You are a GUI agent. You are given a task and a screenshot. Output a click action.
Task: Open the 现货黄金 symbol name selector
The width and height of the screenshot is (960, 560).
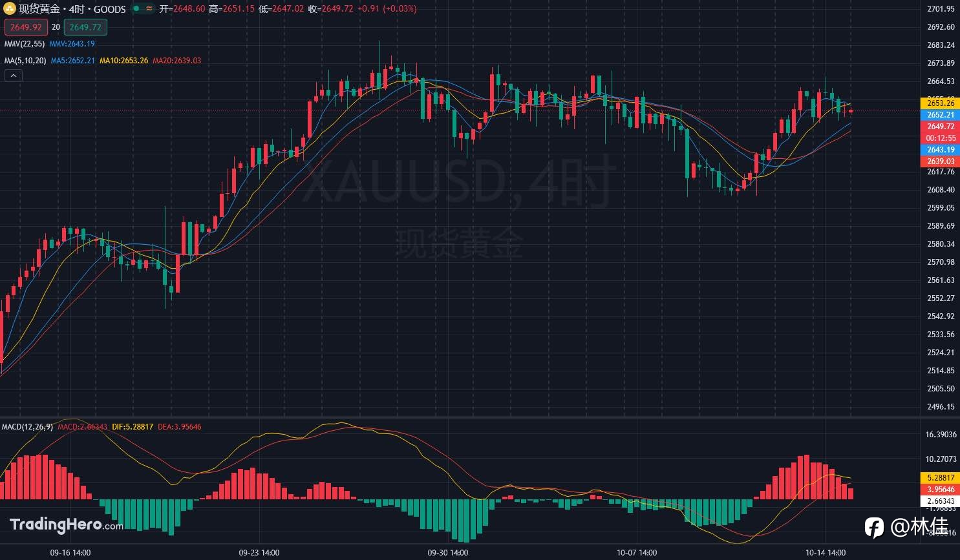(39, 9)
